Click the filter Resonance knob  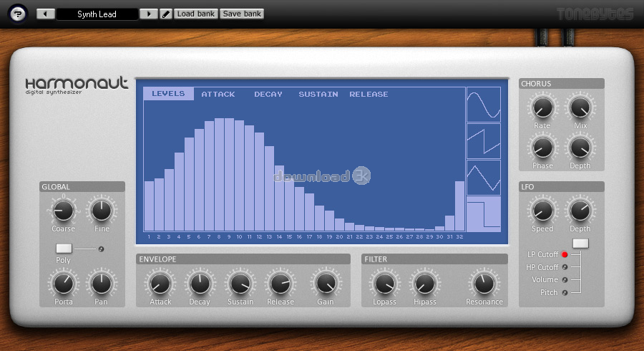tap(484, 283)
